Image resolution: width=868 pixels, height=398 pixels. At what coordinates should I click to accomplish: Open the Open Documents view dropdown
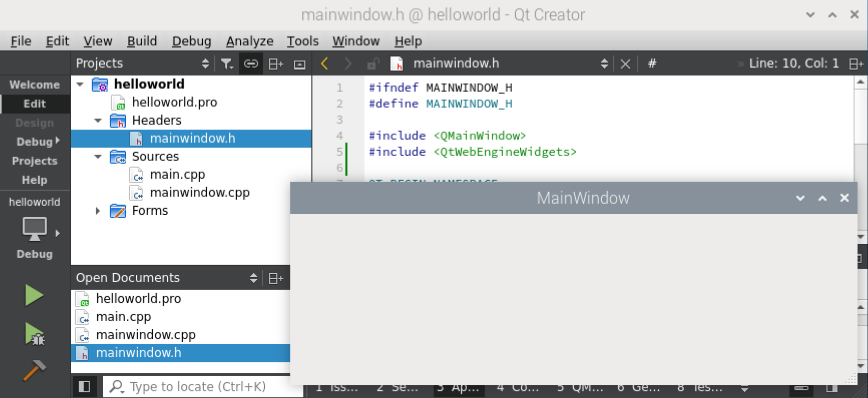(x=254, y=278)
